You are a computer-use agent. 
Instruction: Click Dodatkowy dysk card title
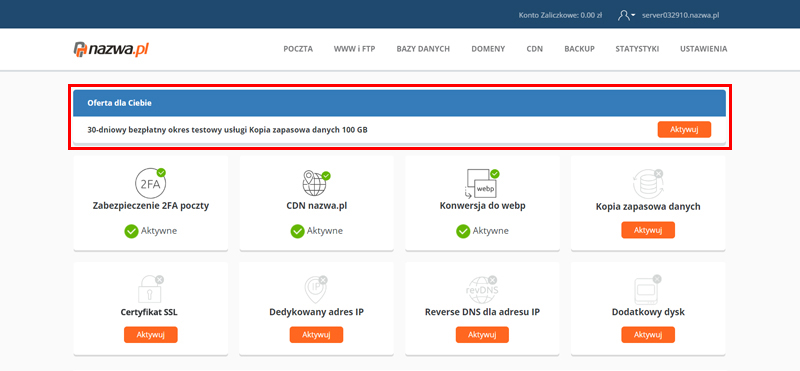[x=648, y=312]
